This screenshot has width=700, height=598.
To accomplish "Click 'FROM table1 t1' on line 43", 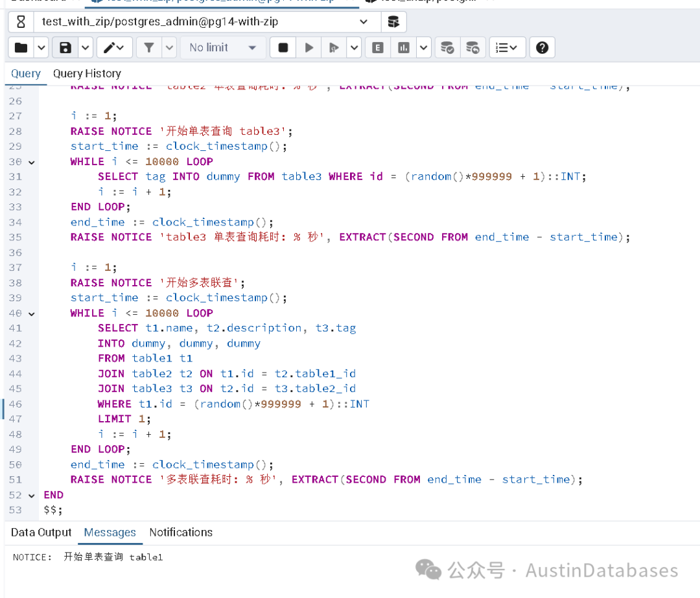I will [x=145, y=358].
